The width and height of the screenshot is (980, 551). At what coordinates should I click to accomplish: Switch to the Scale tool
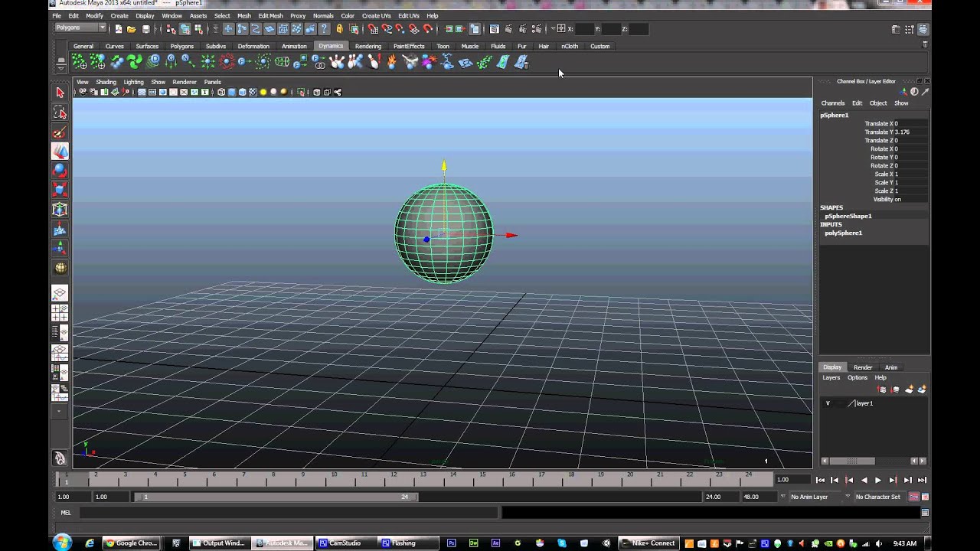pos(60,190)
